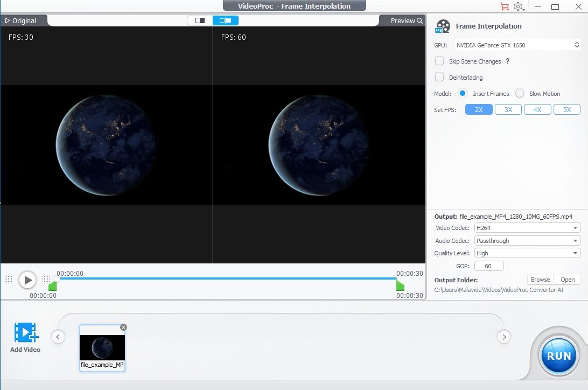Open the GPU selection dropdown
The height and width of the screenshot is (390, 588).
517,45
